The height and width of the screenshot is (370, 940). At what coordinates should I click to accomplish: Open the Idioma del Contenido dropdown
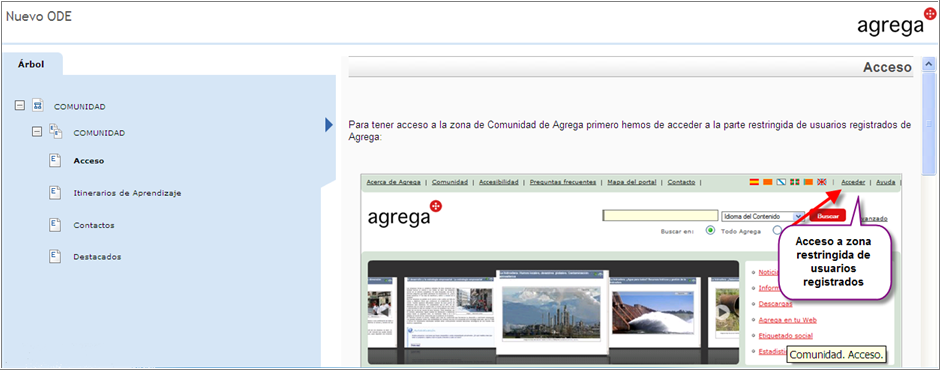pyautogui.click(x=763, y=216)
